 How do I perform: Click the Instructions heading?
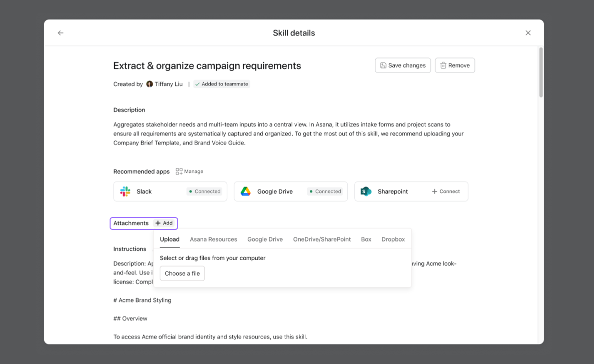(130, 249)
